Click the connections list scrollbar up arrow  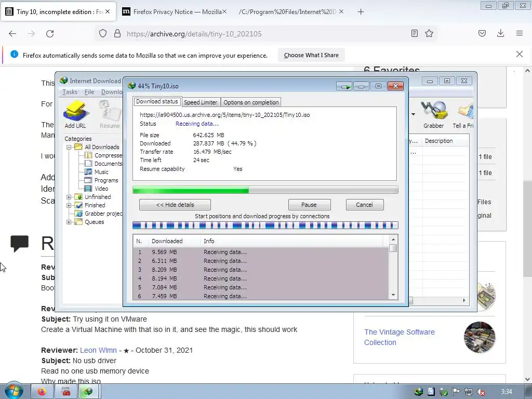coord(393,240)
